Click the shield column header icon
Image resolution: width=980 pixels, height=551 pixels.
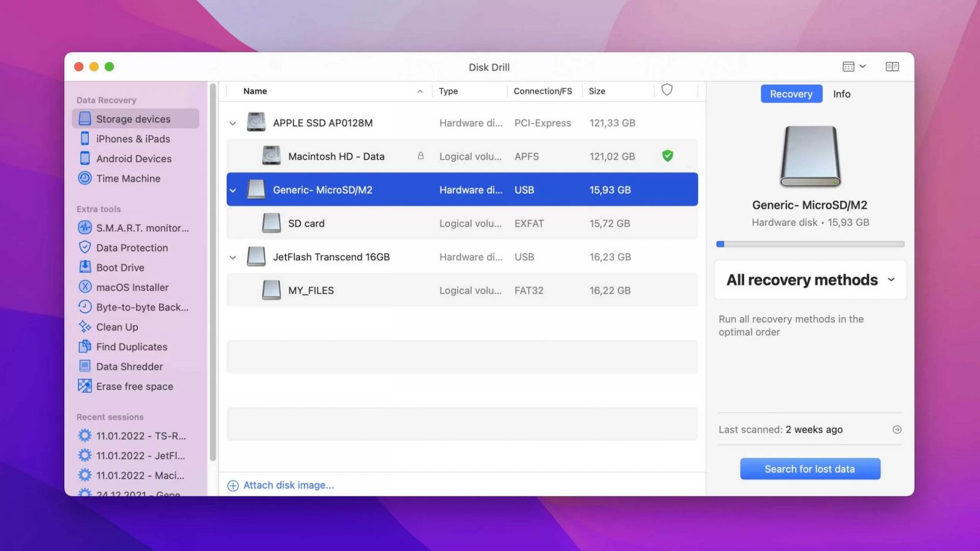[667, 90]
